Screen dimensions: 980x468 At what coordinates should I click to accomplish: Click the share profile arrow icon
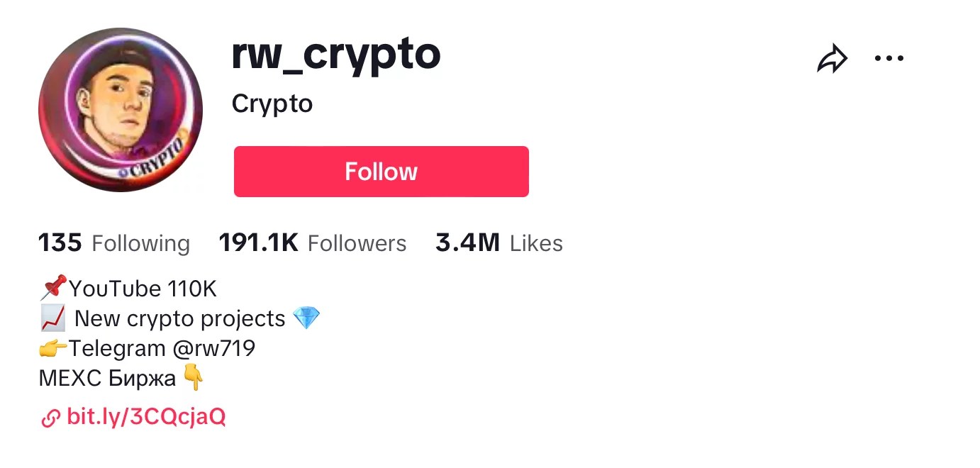pyautogui.click(x=834, y=58)
